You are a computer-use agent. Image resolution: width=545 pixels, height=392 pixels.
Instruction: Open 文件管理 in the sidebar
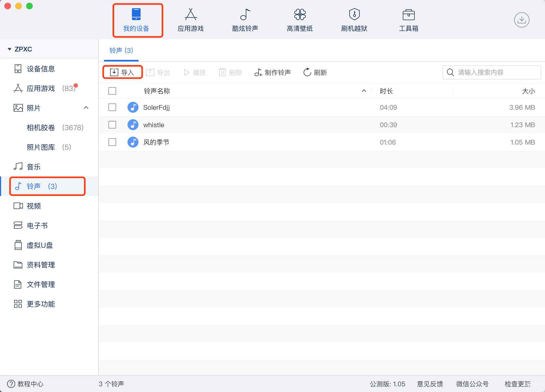pyautogui.click(x=49, y=284)
